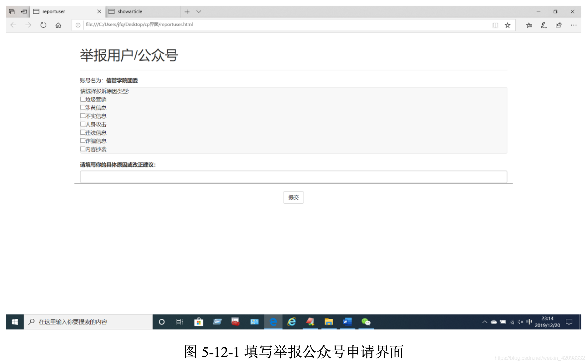The image size is (588, 364).
Task: Tick the 诈骗信息 checkbox
Action: point(83,140)
